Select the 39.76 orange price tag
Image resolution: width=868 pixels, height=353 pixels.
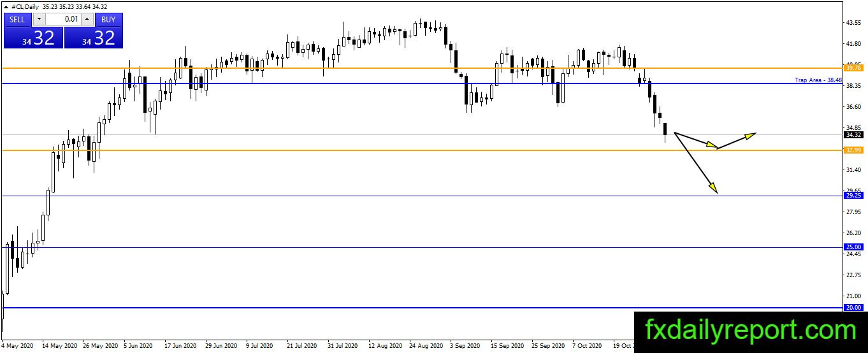pos(853,68)
